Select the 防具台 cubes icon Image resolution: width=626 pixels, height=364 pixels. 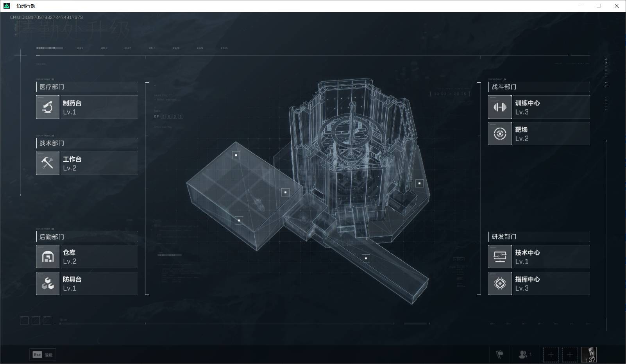[x=48, y=284]
